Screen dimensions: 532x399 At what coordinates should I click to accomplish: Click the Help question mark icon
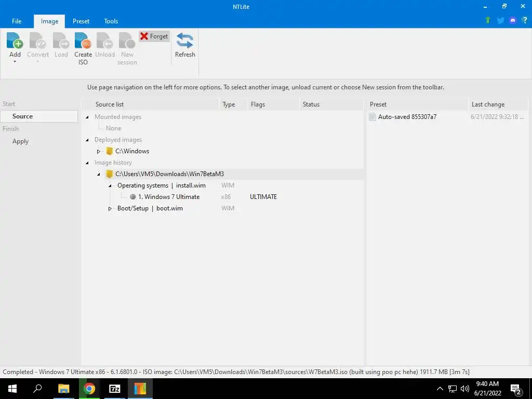[x=525, y=20]
